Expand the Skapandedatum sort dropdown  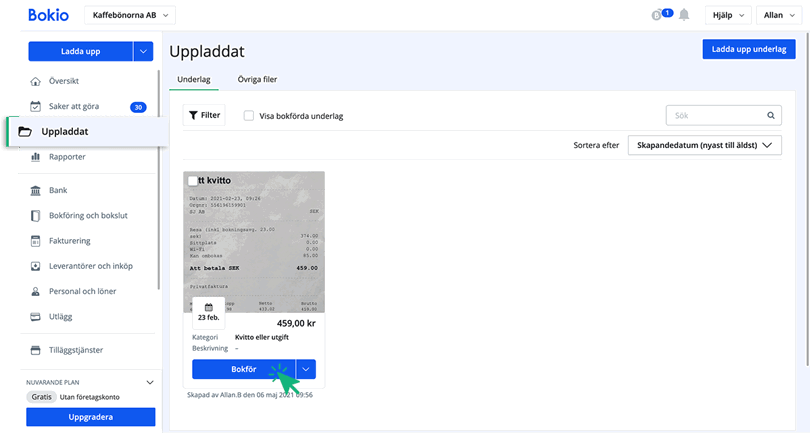click(704, 145)
